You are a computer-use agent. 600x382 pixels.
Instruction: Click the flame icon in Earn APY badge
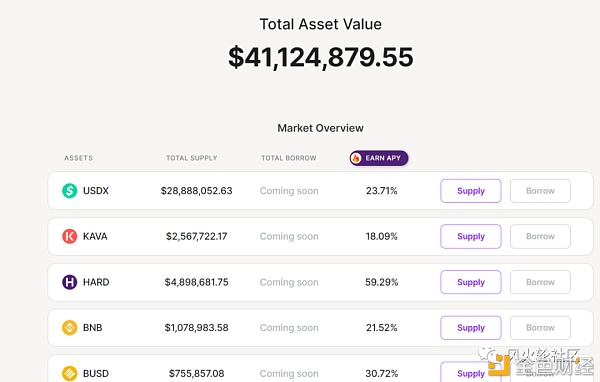pos(356,158)
